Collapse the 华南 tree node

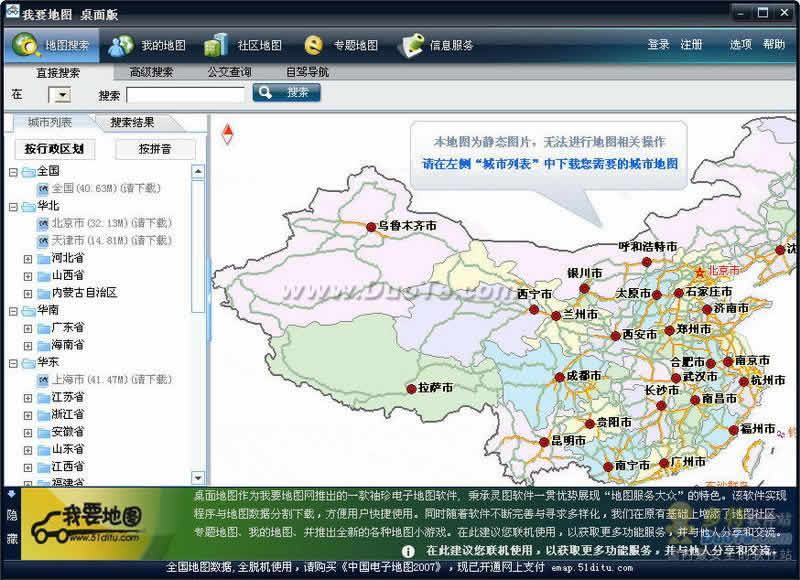(13, 311)
